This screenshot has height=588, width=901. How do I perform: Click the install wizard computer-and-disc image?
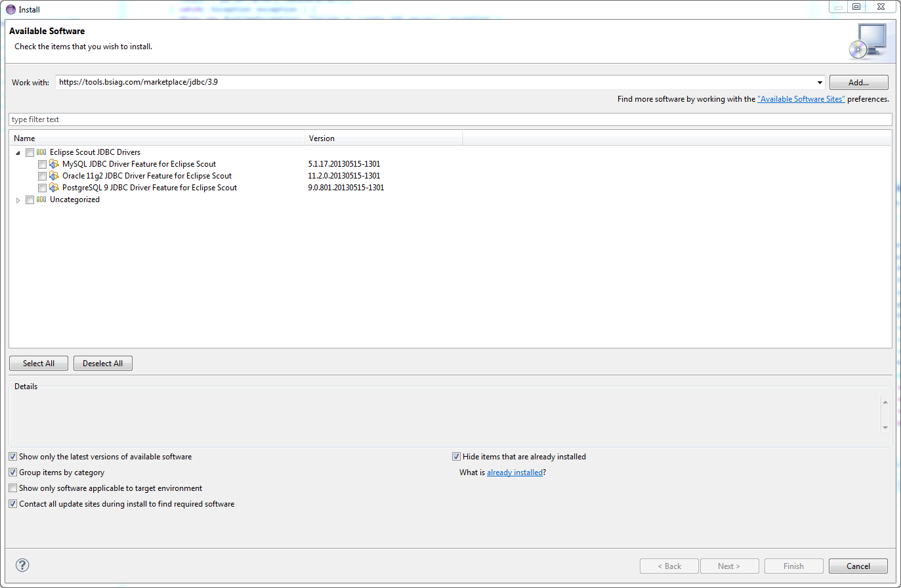coord(868,41)
